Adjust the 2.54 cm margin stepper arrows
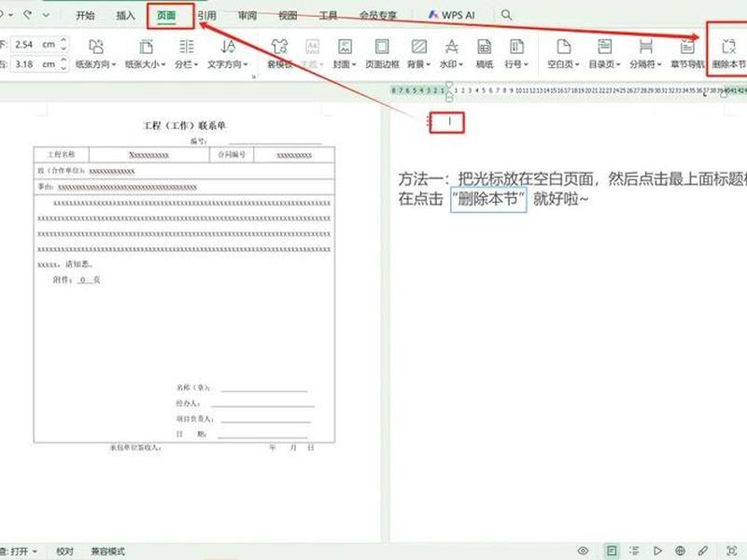 click(x=63, y=44)
